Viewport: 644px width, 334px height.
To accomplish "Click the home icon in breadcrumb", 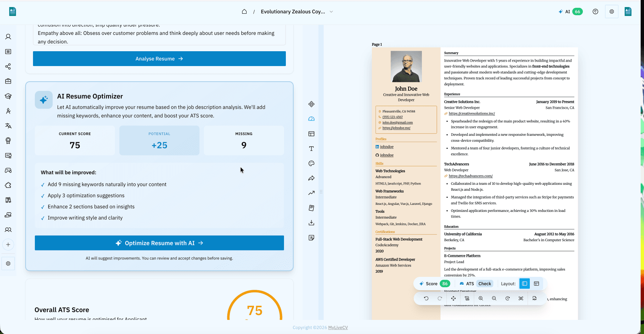I will pos(244,12).
